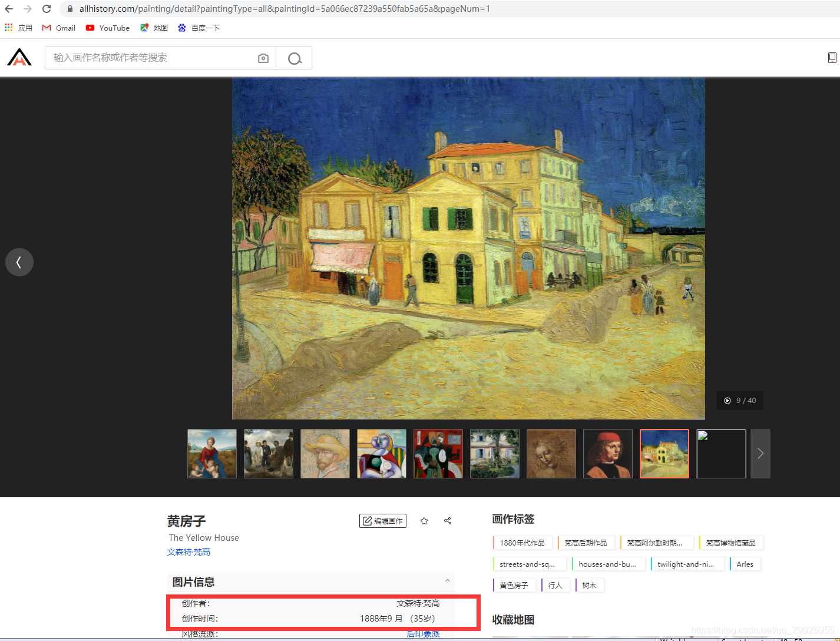Screen dimensions: 840x641
Task: Open the 百度一下 bookmark
Action: click(x=199, y=28)
